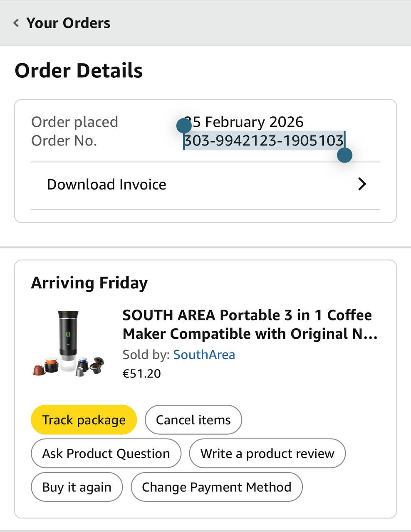411x532 pixels.
Task: Tap the highlighted order number text
Action: [264, 140]
